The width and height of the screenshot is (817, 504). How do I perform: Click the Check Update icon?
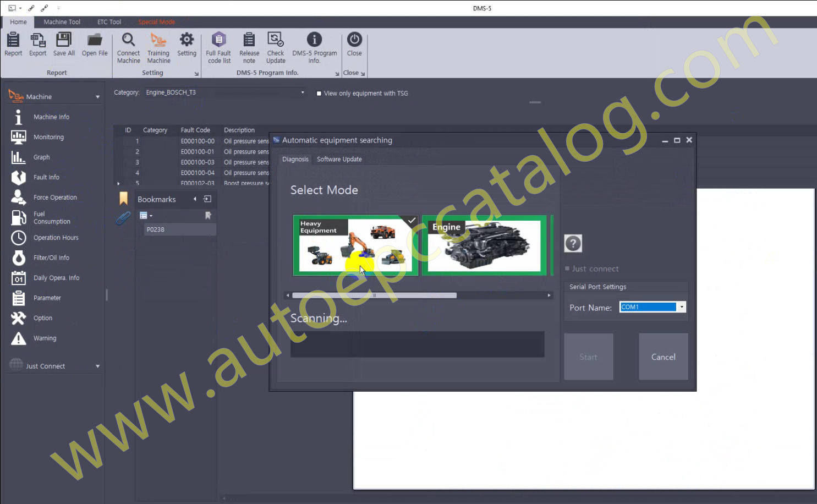(x=276, y=40)
